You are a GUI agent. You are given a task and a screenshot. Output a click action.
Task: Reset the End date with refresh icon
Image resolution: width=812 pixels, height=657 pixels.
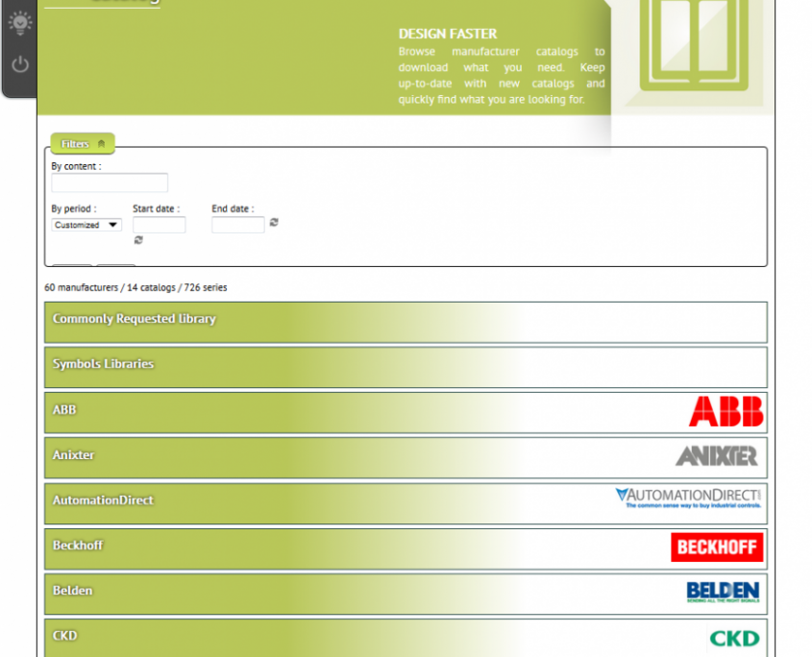(274, 222)
